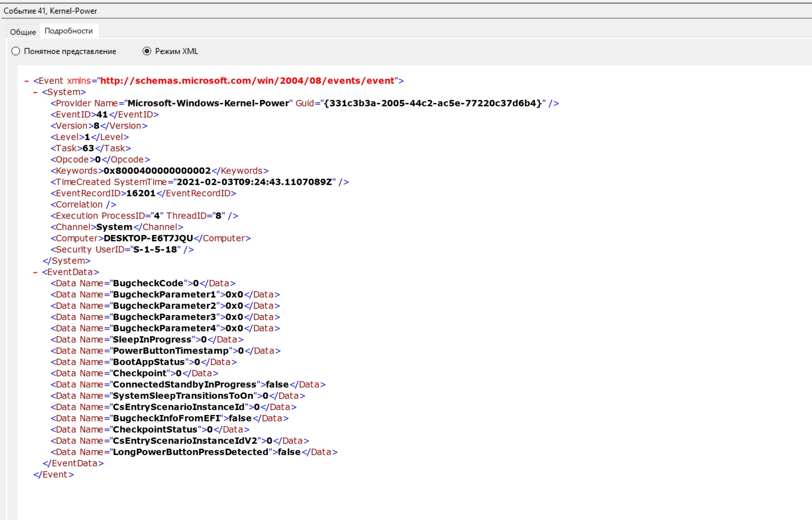
Task: Click the Opcode line
Action: coord(100,159)
